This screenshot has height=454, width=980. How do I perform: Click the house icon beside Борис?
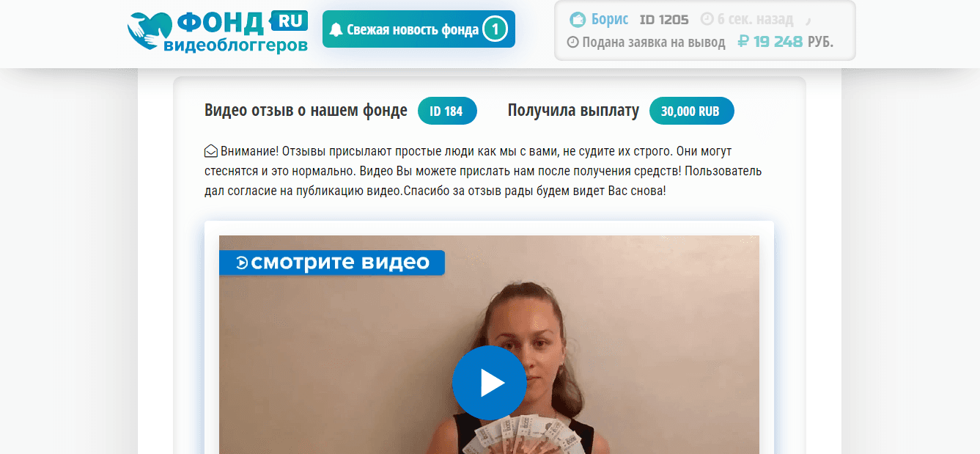(578, 19)
